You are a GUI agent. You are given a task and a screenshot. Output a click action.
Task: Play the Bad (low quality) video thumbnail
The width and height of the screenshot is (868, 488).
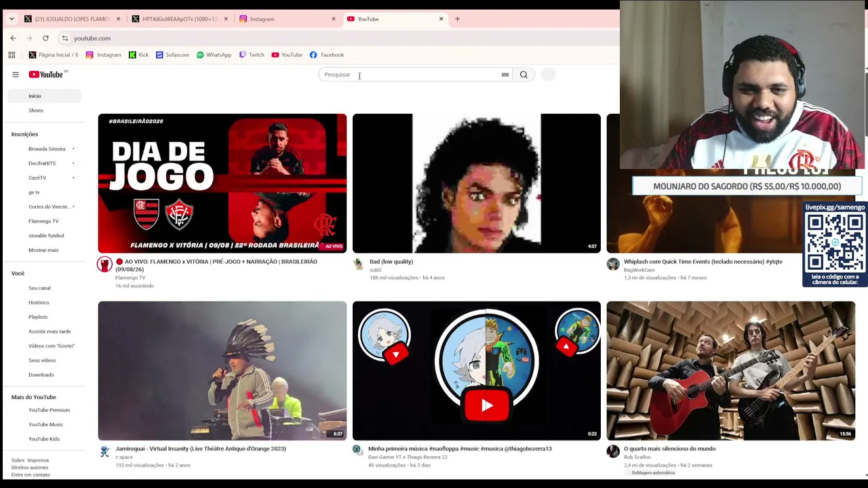477,184
